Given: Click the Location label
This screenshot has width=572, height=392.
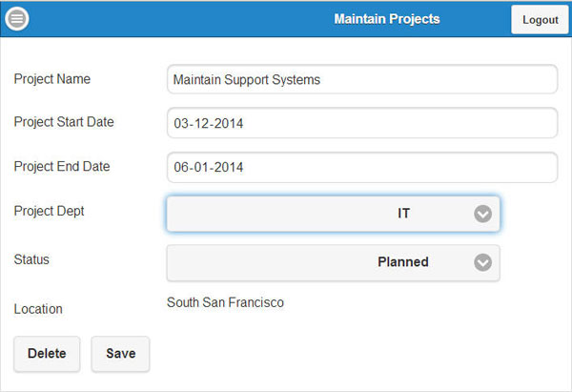Looking at the screenshot, I should point(38,309).
